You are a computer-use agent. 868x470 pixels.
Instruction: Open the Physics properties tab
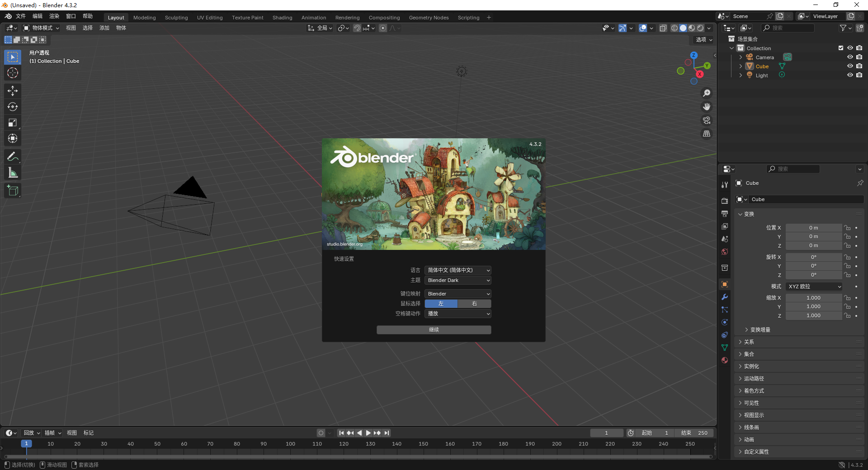724,322
